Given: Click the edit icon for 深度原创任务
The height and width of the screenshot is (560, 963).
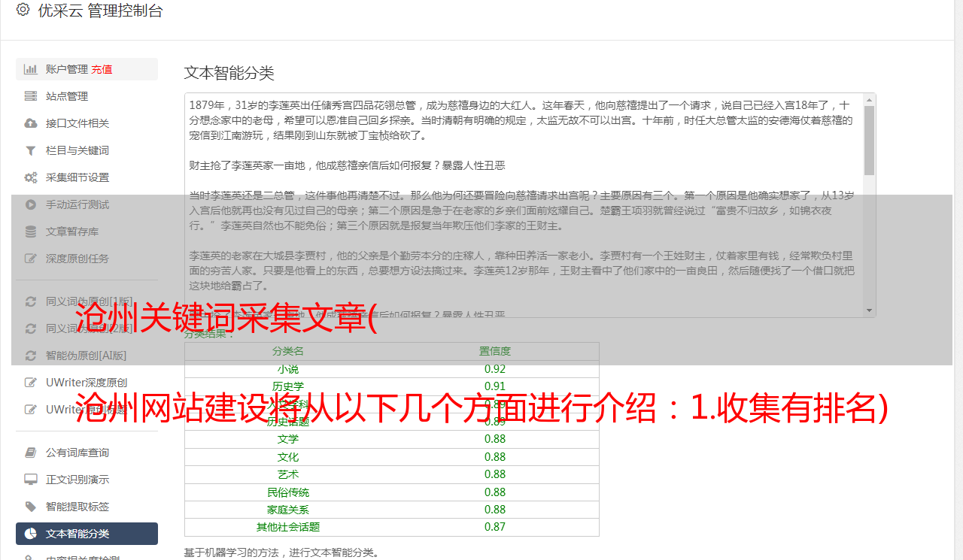Looking at the screenshot, I should (31, 259).
